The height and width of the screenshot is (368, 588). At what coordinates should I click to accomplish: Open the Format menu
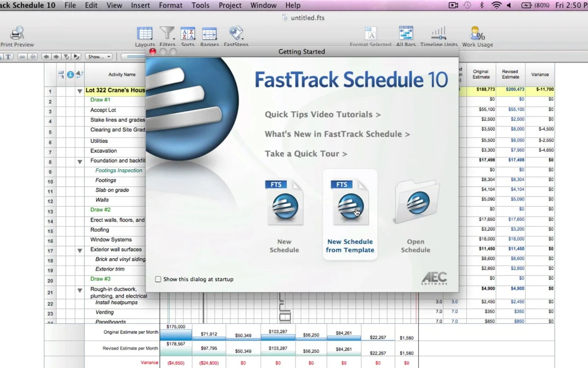[x=171, y=6]
